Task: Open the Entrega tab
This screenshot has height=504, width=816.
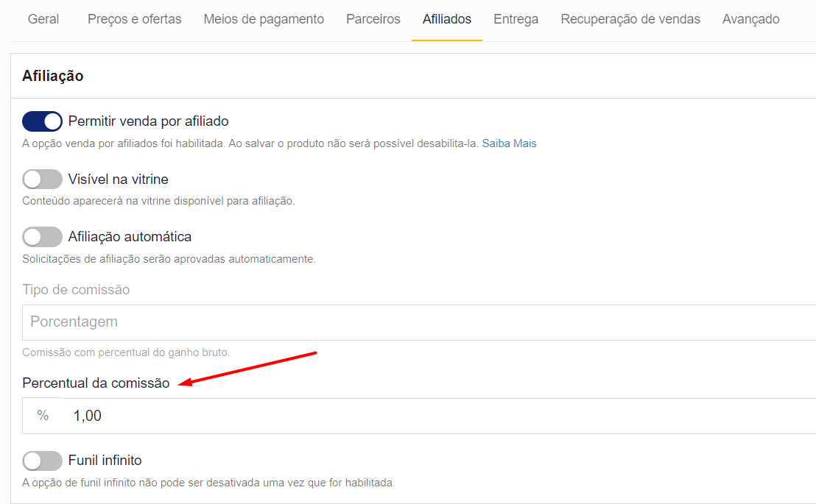Action: pyautogui.click(x=516, y=19)
